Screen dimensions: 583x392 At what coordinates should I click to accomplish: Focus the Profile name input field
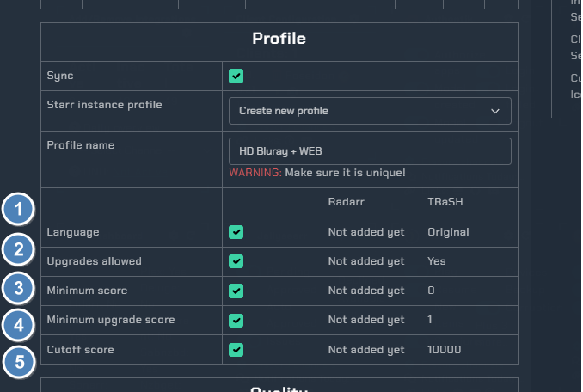point(370,151)
